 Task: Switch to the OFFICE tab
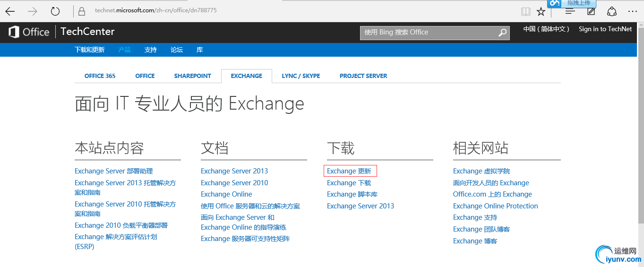pyautogui.click(x=145, y=76)
